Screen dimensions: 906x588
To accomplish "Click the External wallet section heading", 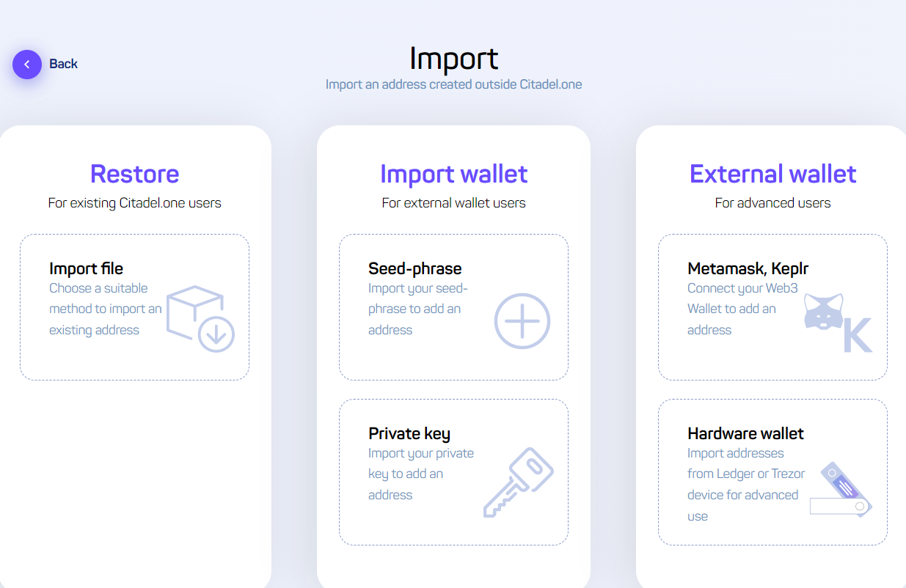I will tap(772, 174).
